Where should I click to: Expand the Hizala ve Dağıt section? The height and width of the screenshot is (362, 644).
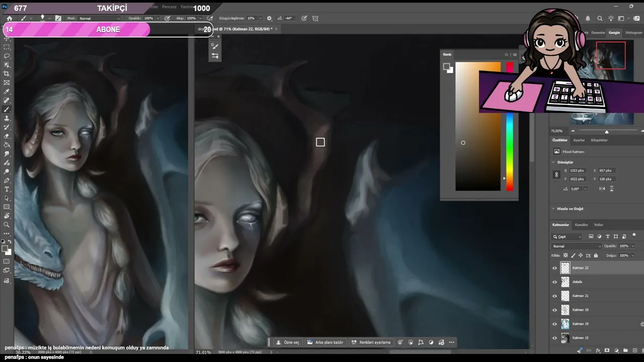pos(553,209)
